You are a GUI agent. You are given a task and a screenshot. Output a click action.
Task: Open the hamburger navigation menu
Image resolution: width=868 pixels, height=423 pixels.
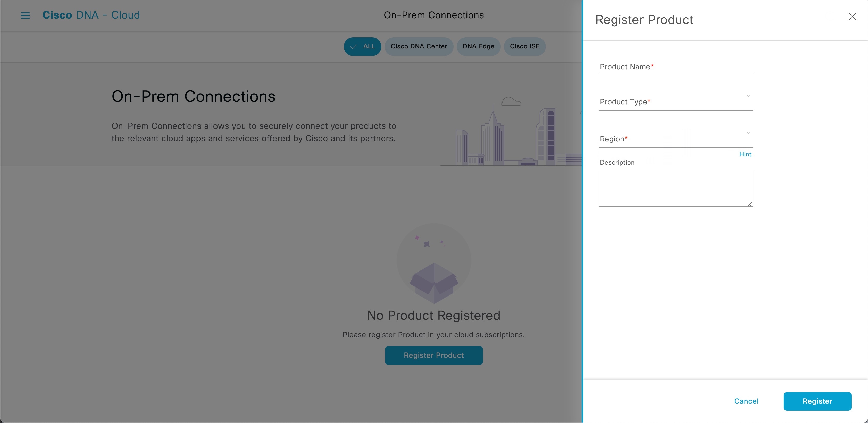(x=25, y=15)
